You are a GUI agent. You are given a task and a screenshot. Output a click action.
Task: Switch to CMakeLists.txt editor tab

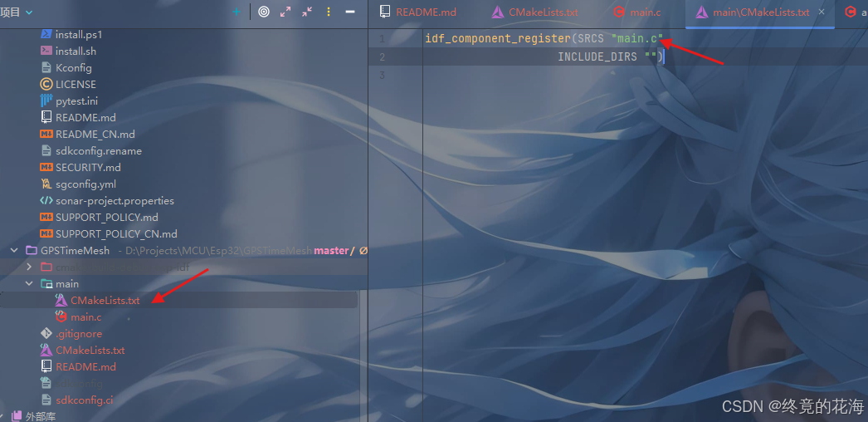point(535,12)
